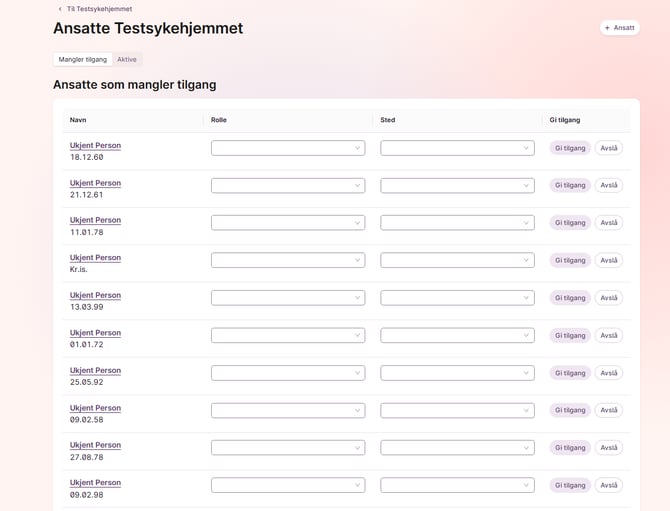
Task: Expand Sted dropdown for person 11.01.78
Action: click(457, 223)
